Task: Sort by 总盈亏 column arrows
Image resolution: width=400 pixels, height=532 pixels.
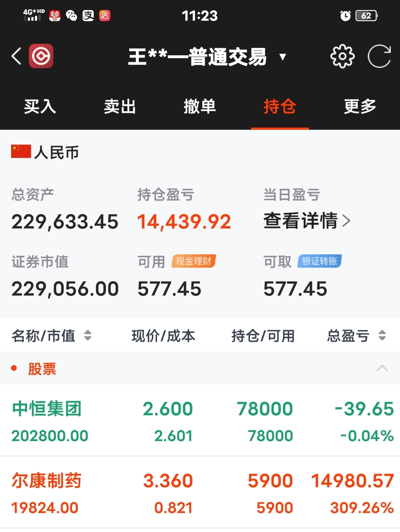Action: click(x=382, y=336)
